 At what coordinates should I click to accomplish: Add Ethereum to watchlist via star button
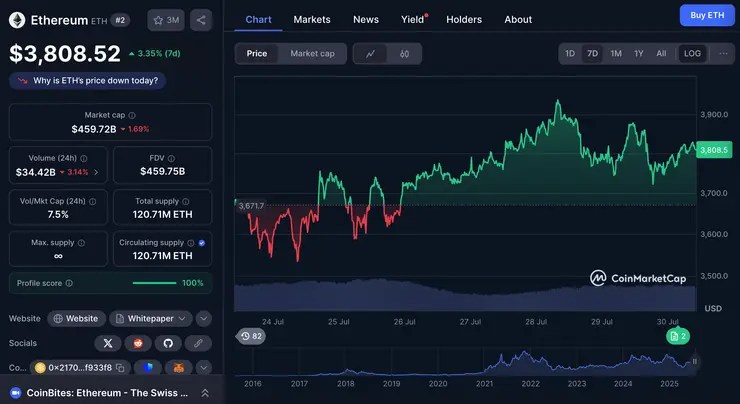166,20
